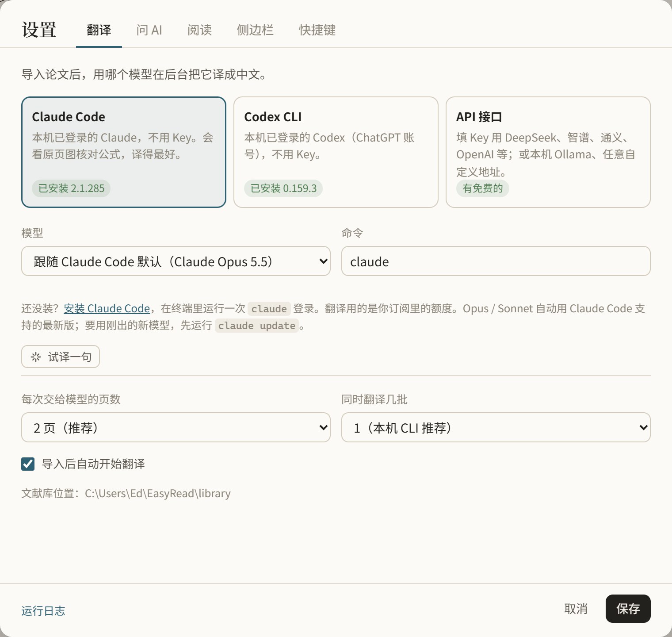Image resolution: width=672 pixels, height=637 pixels.
Task: Click the 模型 field label
Action: pos(32,233)
